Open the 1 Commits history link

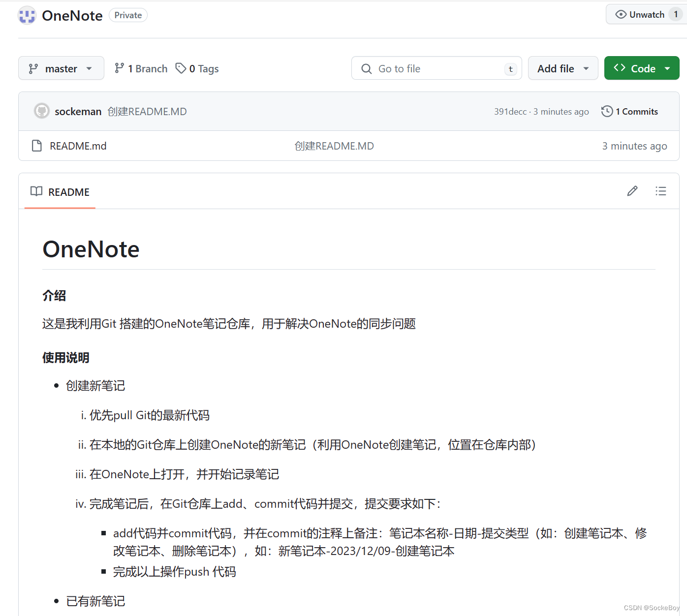(629, 112)
